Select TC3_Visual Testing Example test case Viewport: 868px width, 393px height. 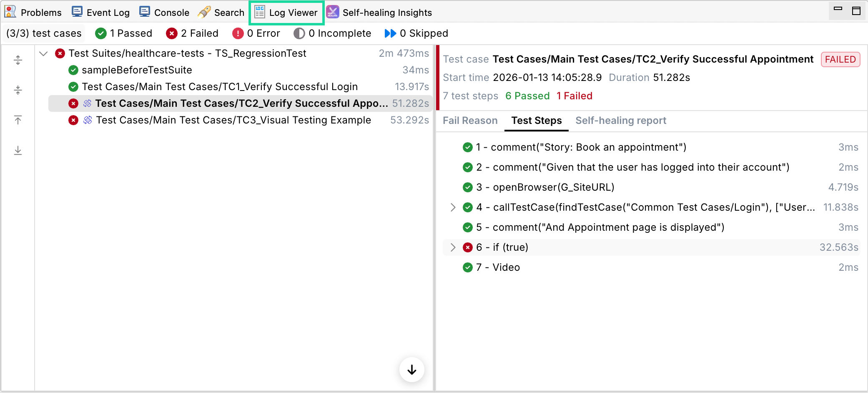[233, 120]
